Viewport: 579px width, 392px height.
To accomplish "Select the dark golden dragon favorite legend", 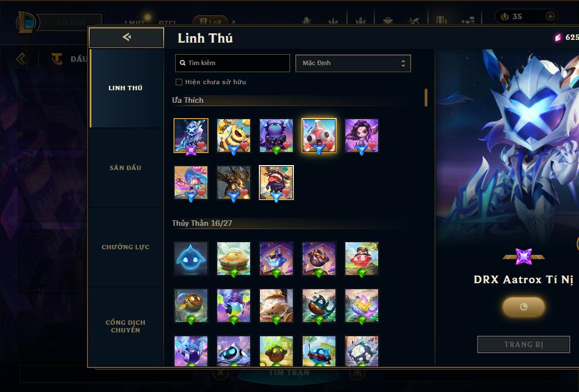I will 233,183.
